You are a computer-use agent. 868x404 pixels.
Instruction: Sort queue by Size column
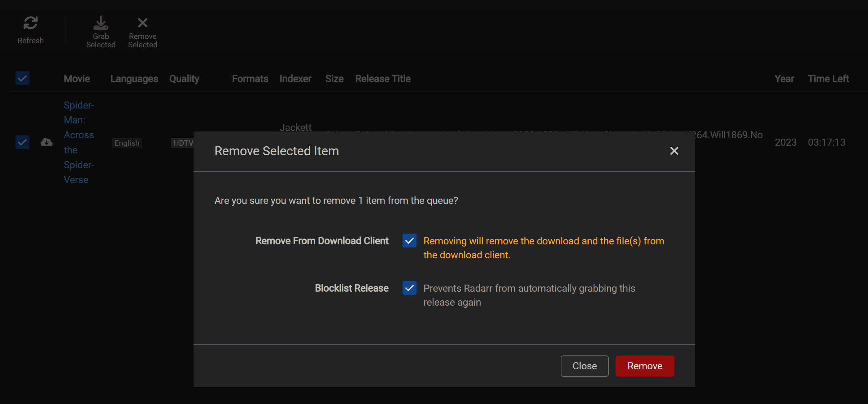click(334, 79)
